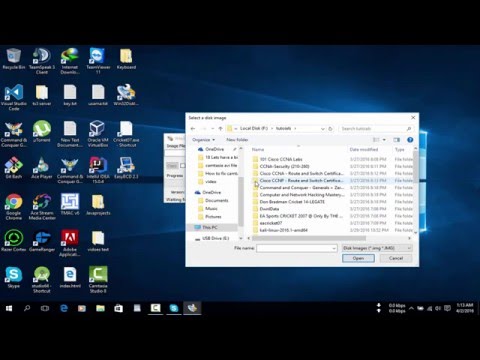Select the kali-linux-2016.1-amd64 folder
The width and height of the screenshot is (480, 360).
click(x=283, y=230)
